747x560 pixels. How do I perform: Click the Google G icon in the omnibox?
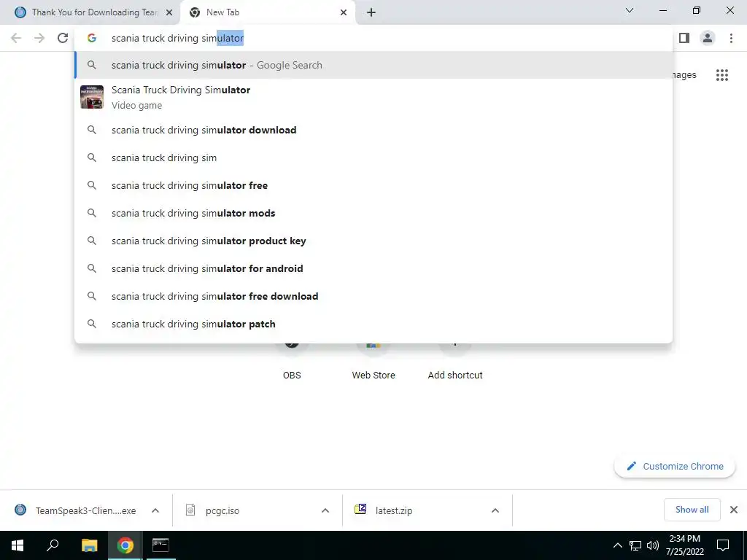92,38
